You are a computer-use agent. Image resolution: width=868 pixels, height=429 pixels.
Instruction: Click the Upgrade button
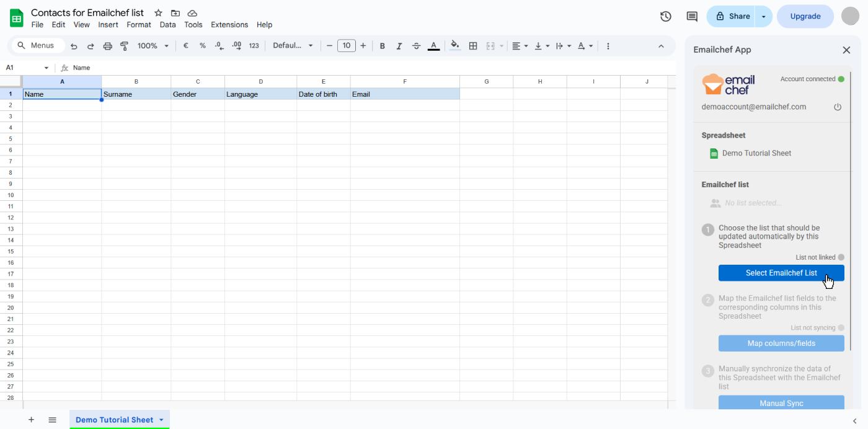point(805,17)
